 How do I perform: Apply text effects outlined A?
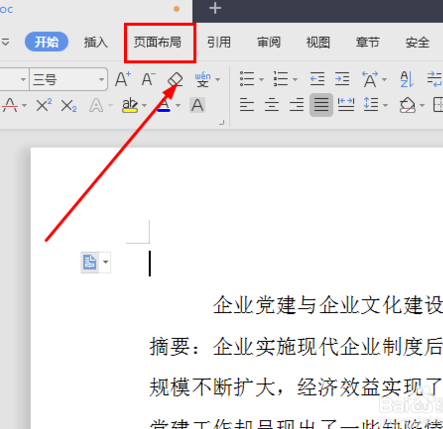(x=96, y=106)
